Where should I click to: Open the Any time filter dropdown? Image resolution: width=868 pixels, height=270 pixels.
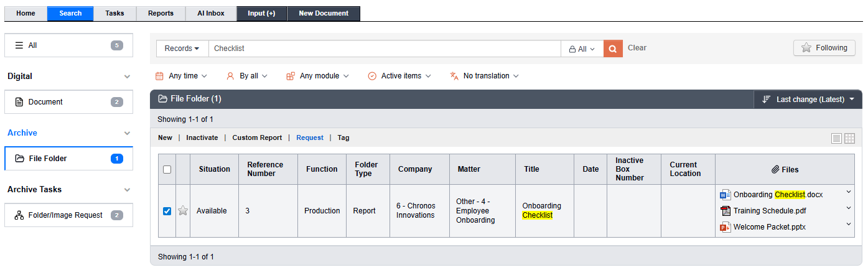pyautogui.click(x=181, y=76)
